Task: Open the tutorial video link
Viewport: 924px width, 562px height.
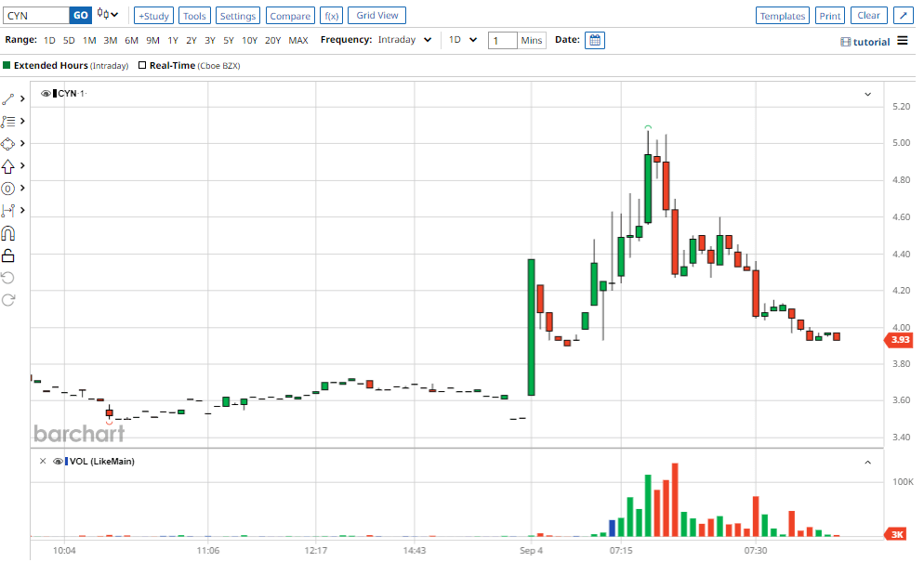Action: tap(865, 42)
